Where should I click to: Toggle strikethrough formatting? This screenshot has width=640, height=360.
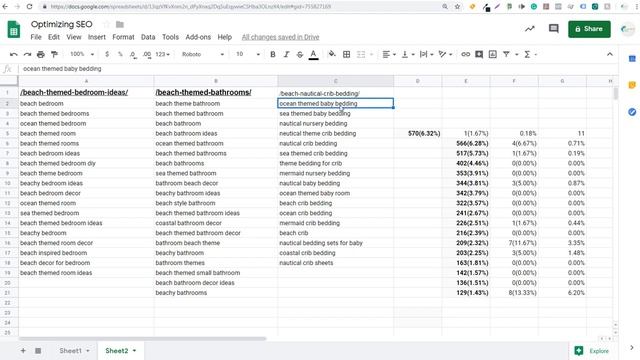coord(300,54)
